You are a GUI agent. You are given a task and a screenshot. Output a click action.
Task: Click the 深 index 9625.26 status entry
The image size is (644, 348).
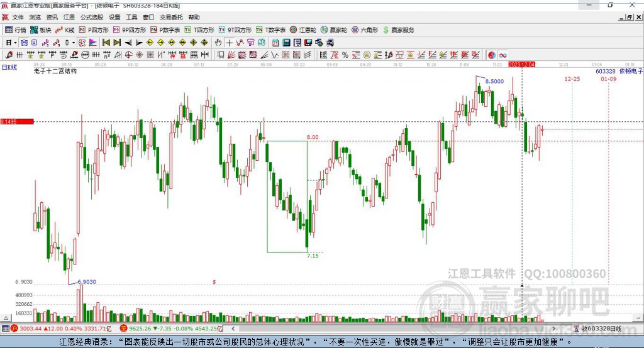click(171, 329)
